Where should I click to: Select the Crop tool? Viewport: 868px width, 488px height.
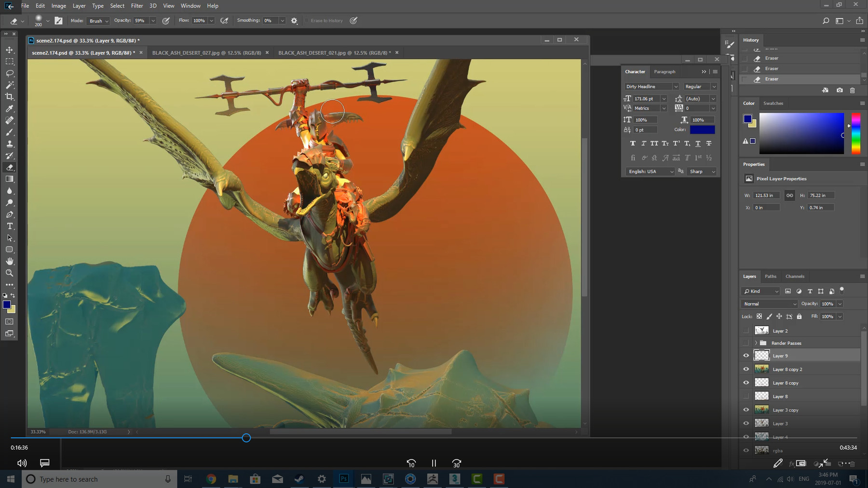pos(10,97)
